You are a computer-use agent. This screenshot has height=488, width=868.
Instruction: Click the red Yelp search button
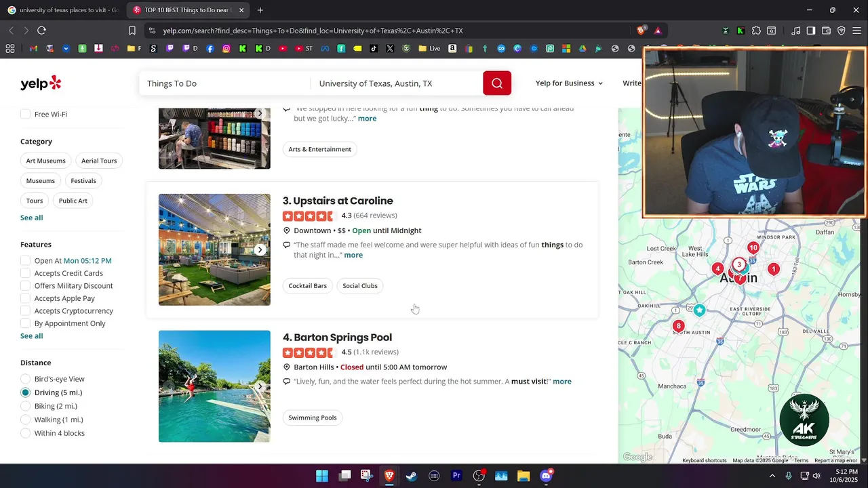497,83
